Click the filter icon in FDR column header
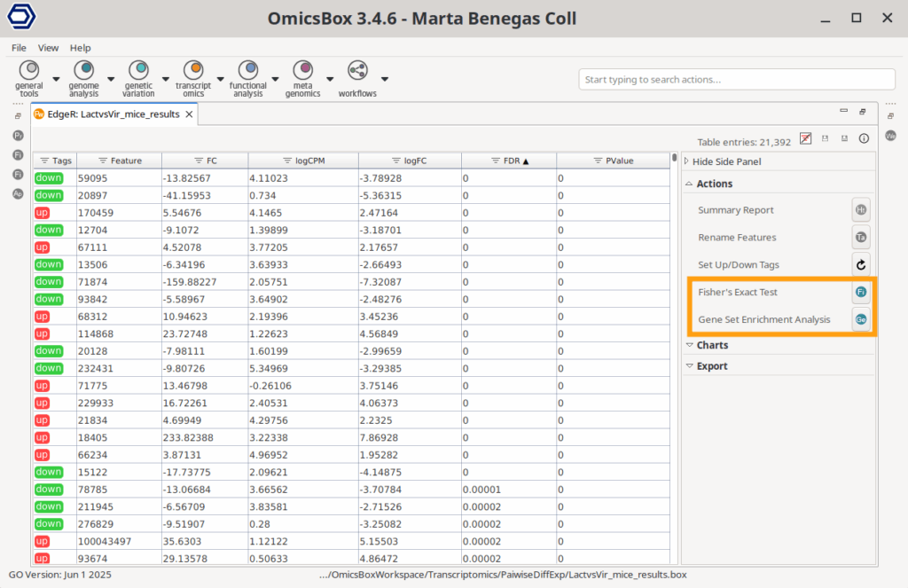908x588 pixels. 496,161
